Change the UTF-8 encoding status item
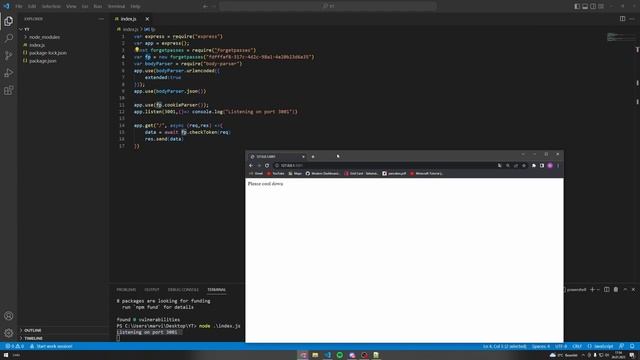 pos(561,346)
